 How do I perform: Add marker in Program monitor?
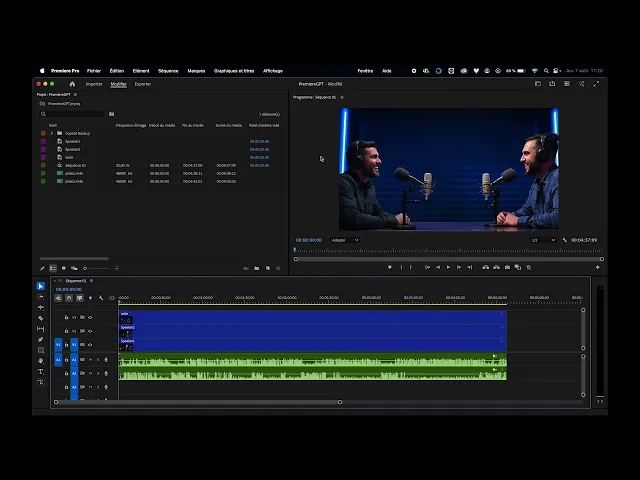(x=390, y=267)
